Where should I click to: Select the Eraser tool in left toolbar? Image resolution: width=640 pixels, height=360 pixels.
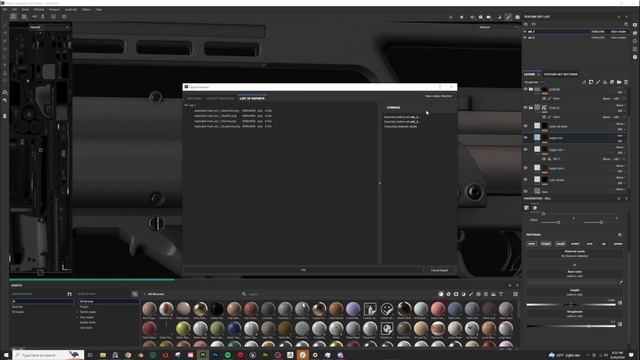coord(4,33)
